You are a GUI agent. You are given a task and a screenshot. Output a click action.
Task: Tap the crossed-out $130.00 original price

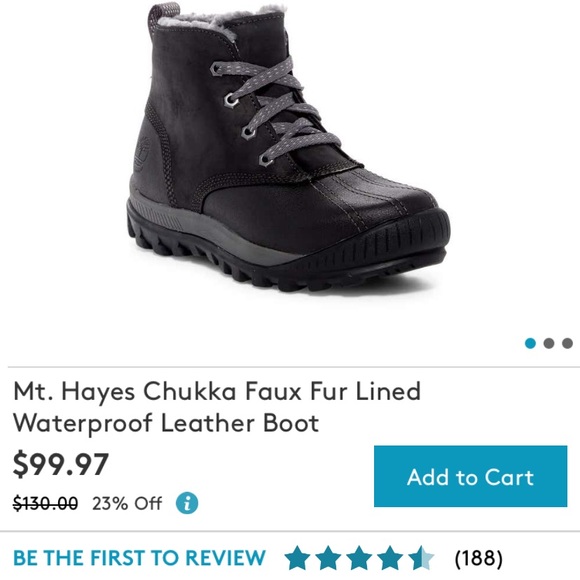pyautogui.click(x=45, y=503)
